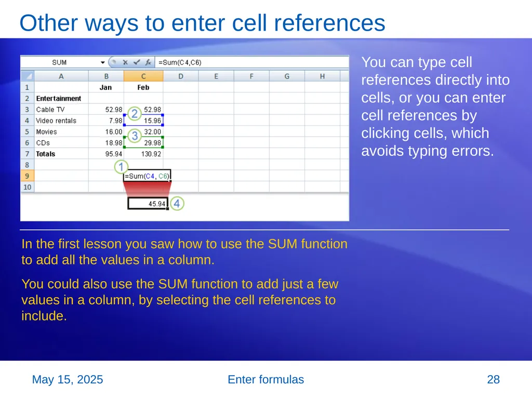The width and height of the screenshot is (532, 399).
Task: Select row 5 header
Action: coord(28,131)
